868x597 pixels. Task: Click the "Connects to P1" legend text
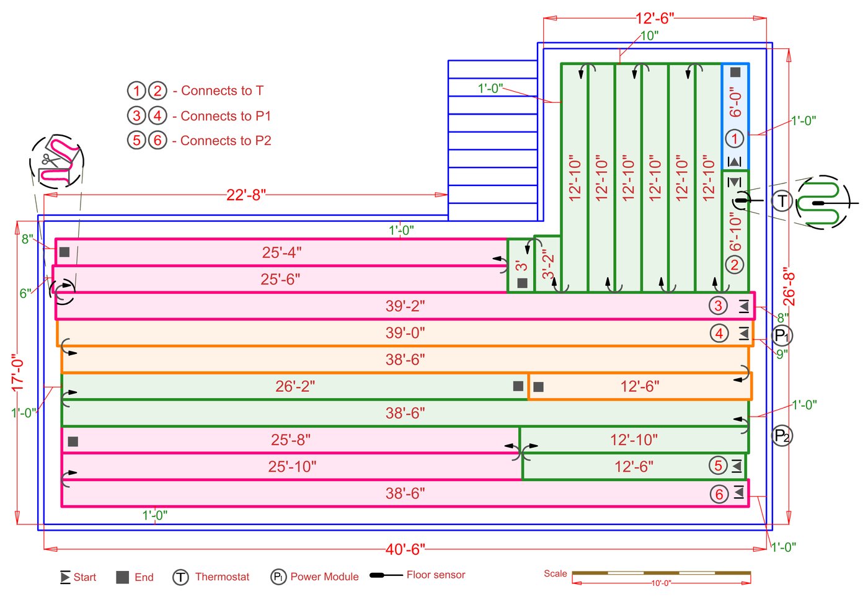click(226, 116)
